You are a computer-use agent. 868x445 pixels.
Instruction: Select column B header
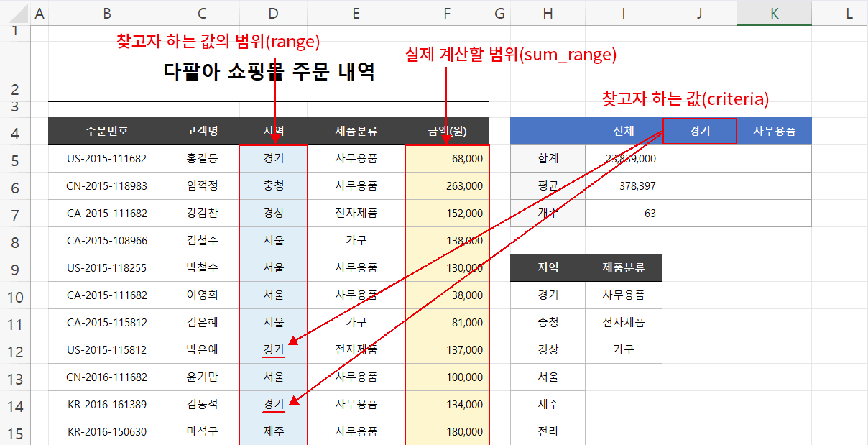(106, 12)
